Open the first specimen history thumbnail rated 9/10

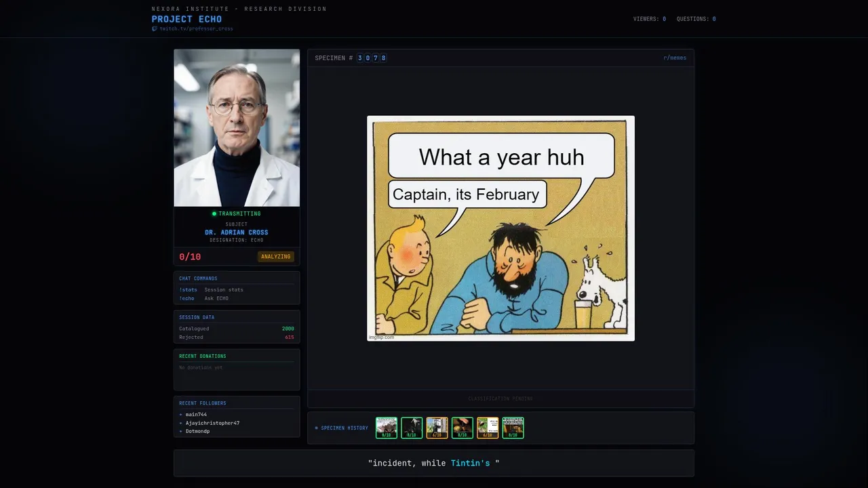(x=387, y=428)
